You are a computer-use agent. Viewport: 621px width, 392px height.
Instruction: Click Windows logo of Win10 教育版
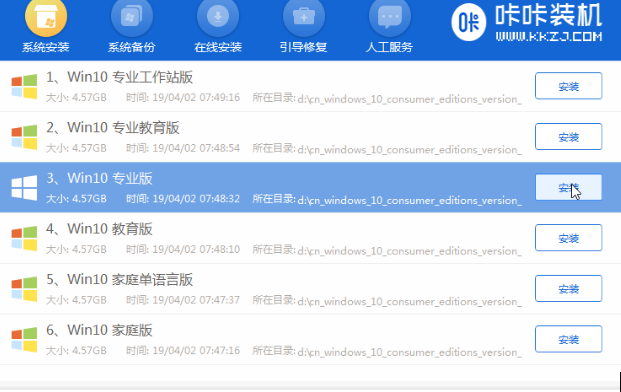(x=24, y=238)
